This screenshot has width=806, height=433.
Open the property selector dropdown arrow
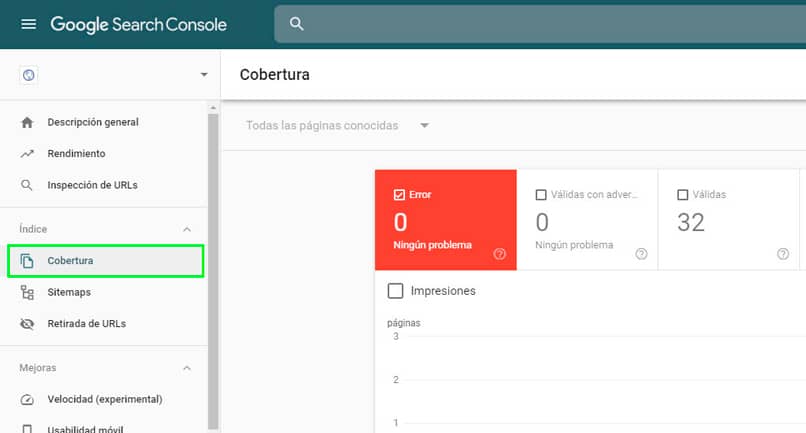(204, 75)
